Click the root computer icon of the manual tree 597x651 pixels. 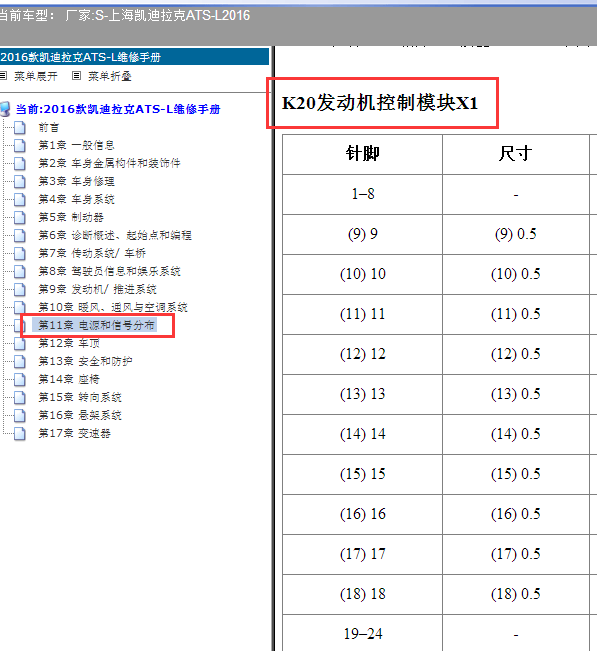click(x=5, y=109)
